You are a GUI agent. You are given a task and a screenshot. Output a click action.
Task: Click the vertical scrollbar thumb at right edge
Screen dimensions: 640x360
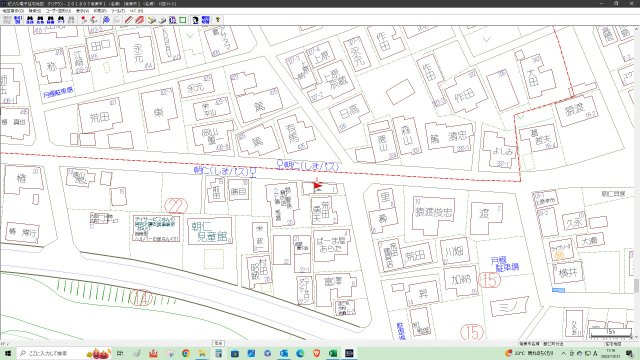point(636,286)
